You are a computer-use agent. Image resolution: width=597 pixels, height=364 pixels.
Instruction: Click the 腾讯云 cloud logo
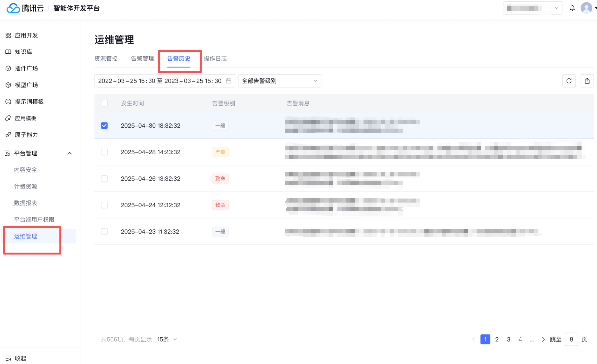coord(13,8)
